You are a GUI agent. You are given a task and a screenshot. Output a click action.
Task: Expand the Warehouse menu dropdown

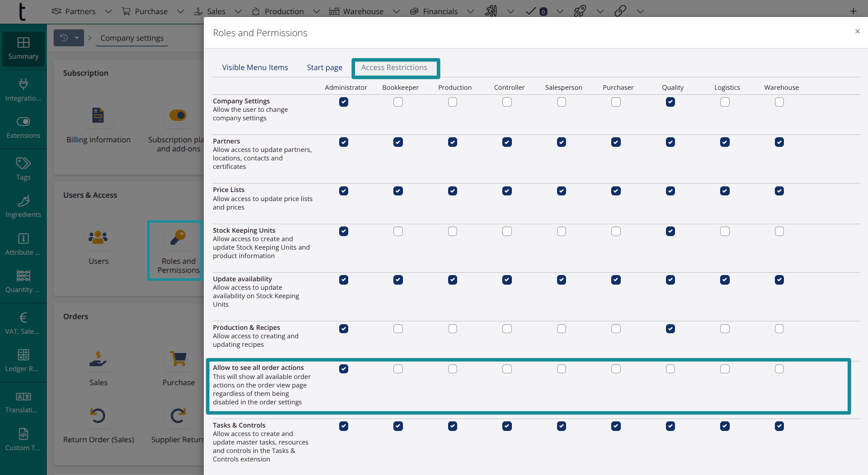[x=396, y=11]
